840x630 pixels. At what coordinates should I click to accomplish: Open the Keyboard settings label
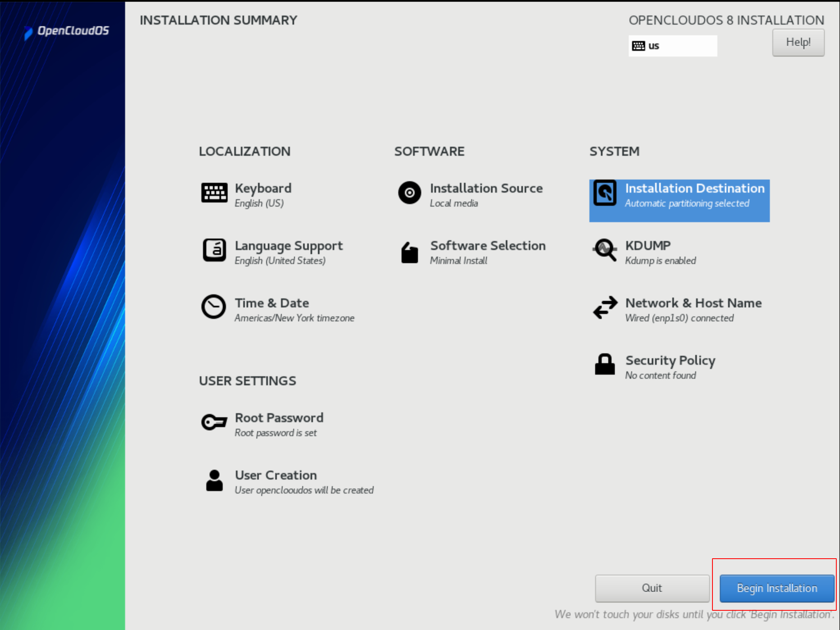(263, 188)
